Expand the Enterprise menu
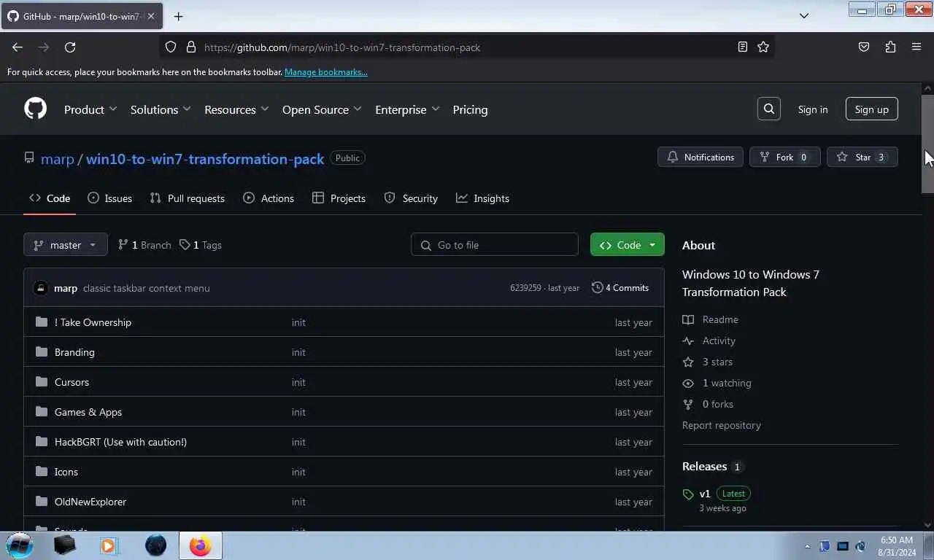Image resolution: width=934 pixels, height=560 pixels. tap(407, 109)
